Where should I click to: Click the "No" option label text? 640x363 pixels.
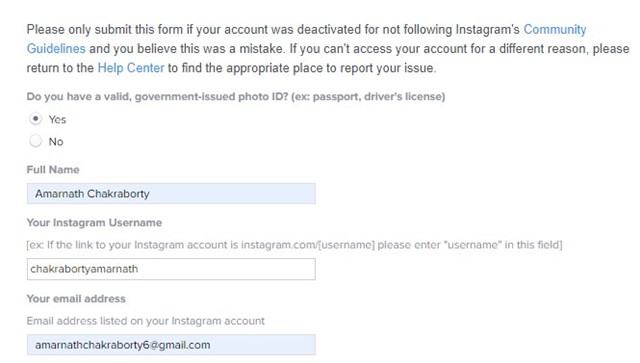pos(56,142)
